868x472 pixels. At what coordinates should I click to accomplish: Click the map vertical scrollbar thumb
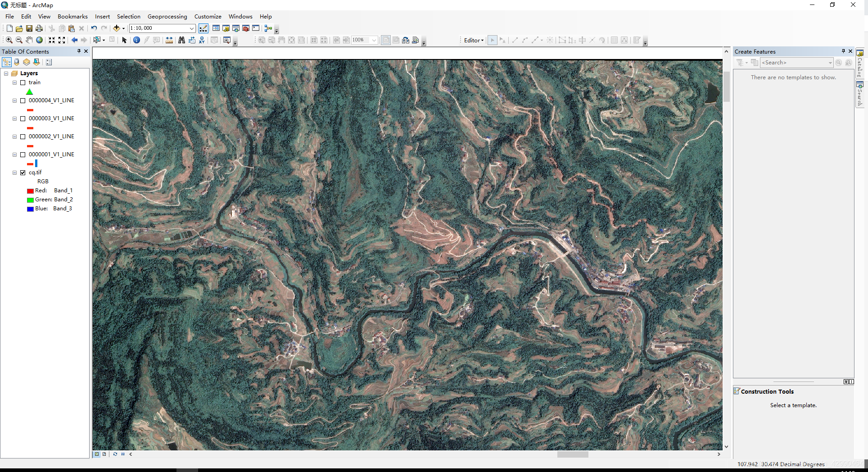pos(726,86)
